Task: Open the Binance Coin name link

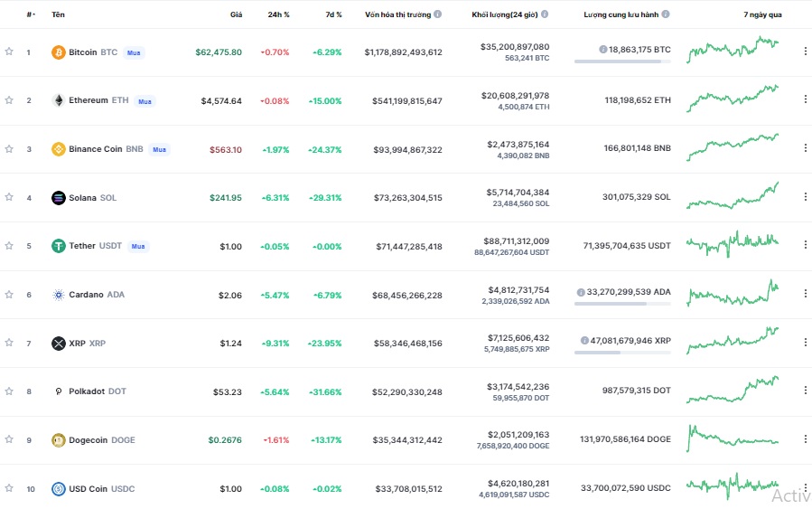Action: (95, 149)
